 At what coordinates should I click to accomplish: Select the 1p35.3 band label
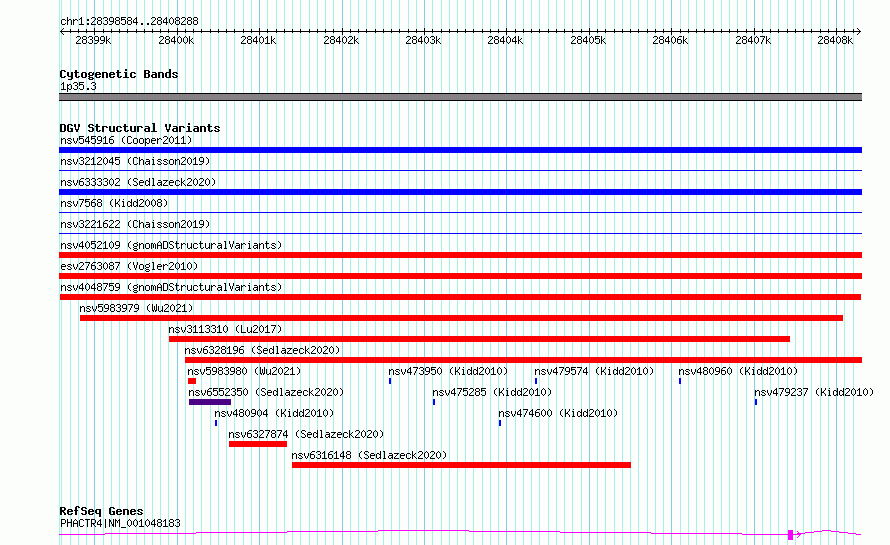(x=78, y=86)
